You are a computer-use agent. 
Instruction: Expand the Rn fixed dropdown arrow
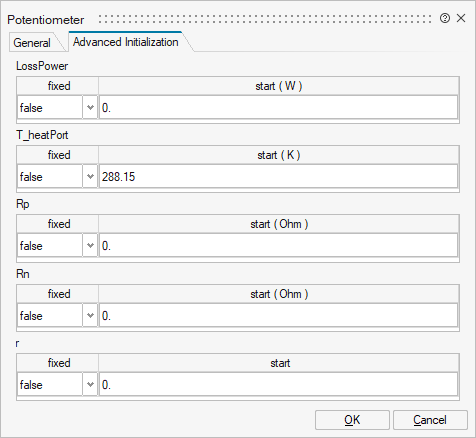pos(90,315)
